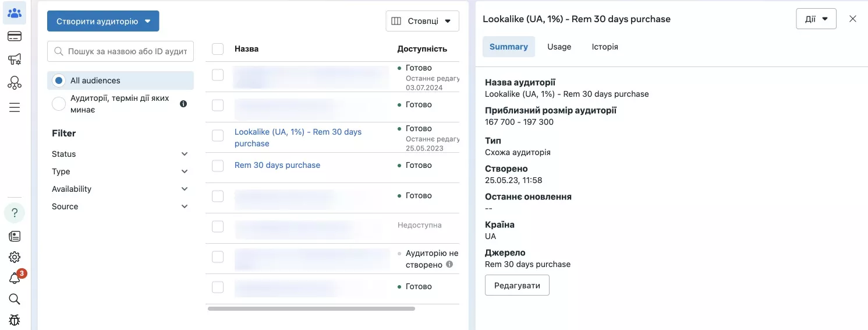Viewport: 868px width, 330px height.
Task: Open the Help question mark icon
Action: tap(15, 213)
